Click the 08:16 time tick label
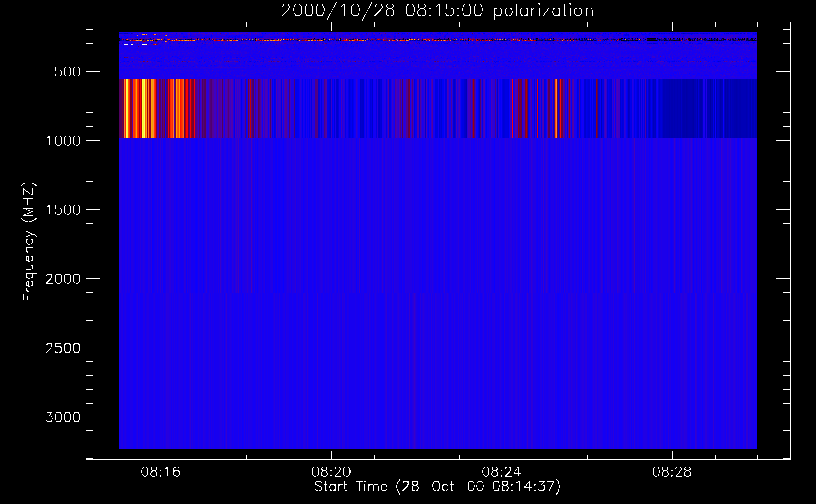 point(161,472)
